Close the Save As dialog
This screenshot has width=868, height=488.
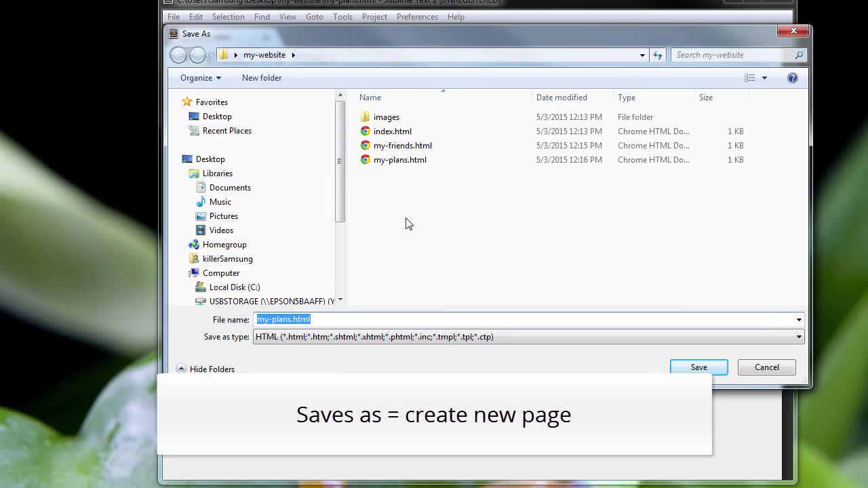pos(793,31)
